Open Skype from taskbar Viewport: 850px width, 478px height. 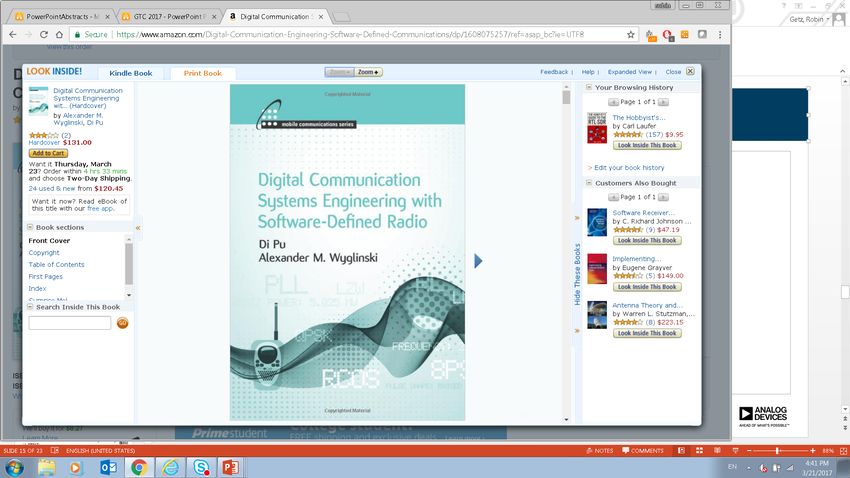point(201,467)
